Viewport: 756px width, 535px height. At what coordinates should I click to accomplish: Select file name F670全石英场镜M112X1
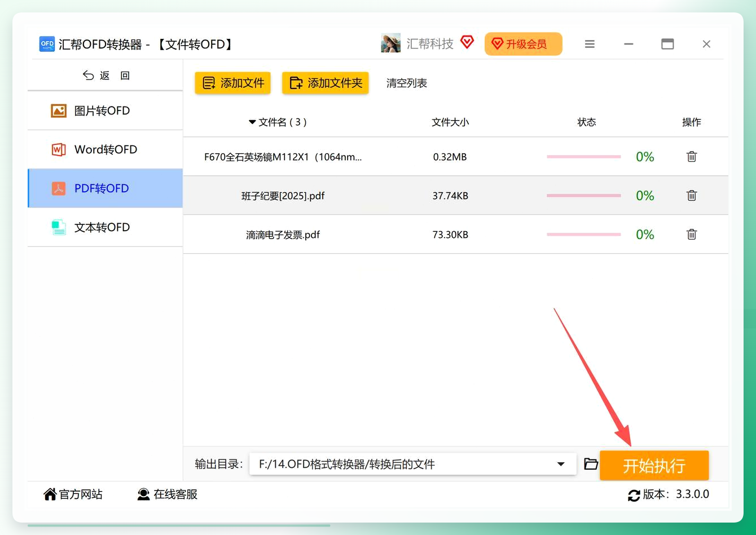pos(283,157)
